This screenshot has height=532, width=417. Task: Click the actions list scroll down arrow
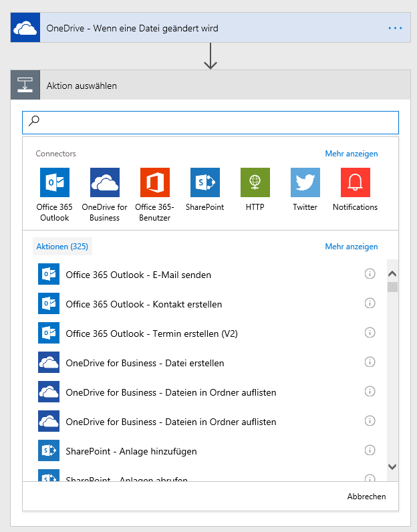click(392, 467)
